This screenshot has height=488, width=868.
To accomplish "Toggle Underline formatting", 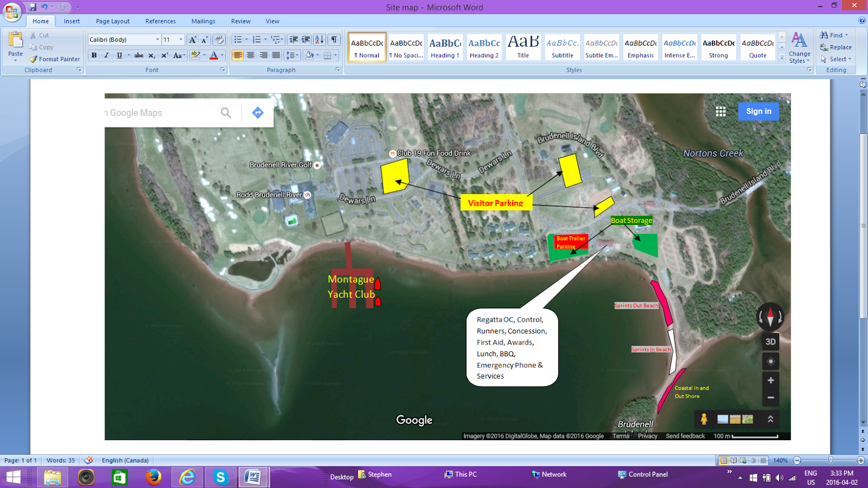I will [119, 56].
